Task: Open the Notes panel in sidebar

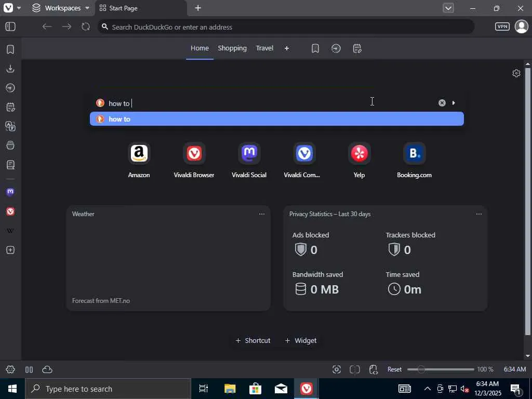Action: [10, 107]
